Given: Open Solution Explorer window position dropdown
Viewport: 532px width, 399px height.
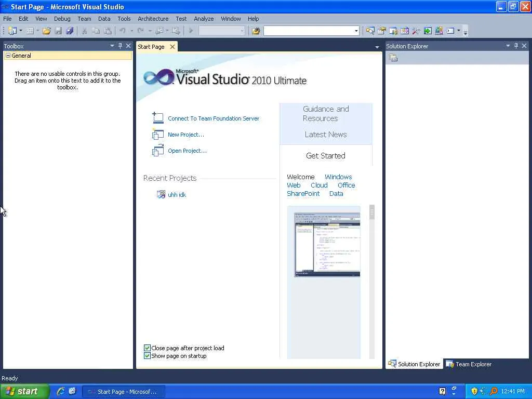Looking at the screenshot, I should pos(508,46).
